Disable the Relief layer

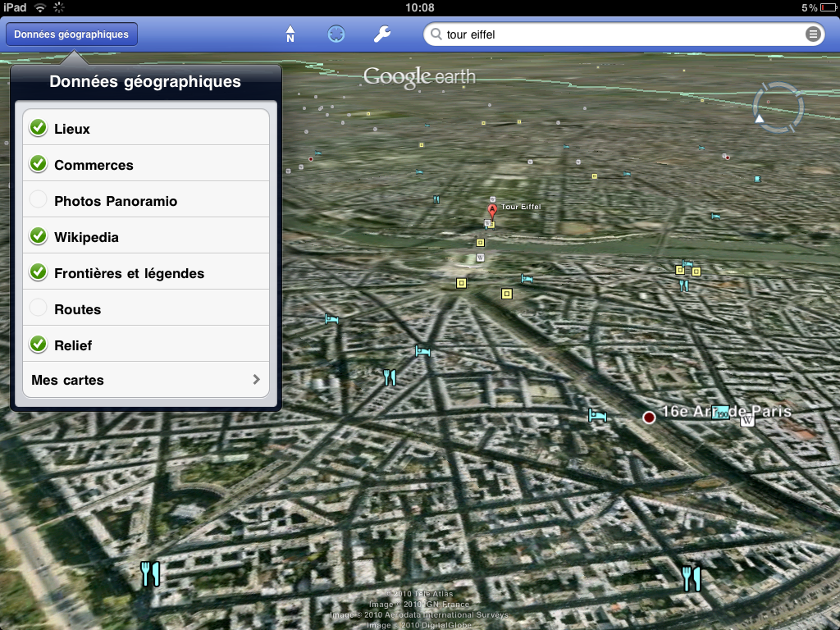click(38, 344)
